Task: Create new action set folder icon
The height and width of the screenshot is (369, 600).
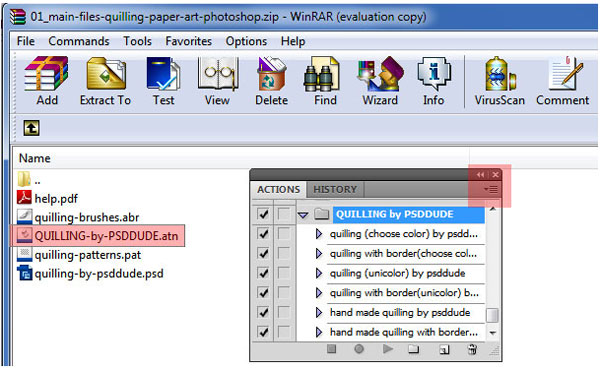Action: point(414,349)
